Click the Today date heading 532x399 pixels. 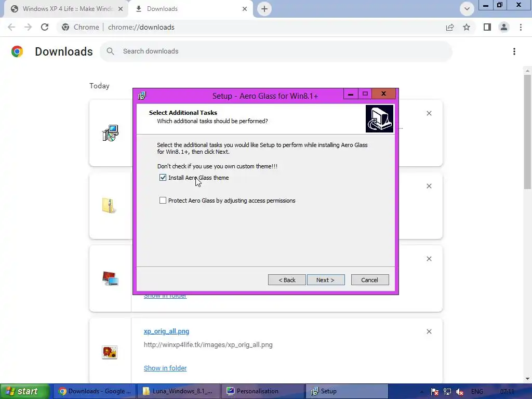pos(99,86)
